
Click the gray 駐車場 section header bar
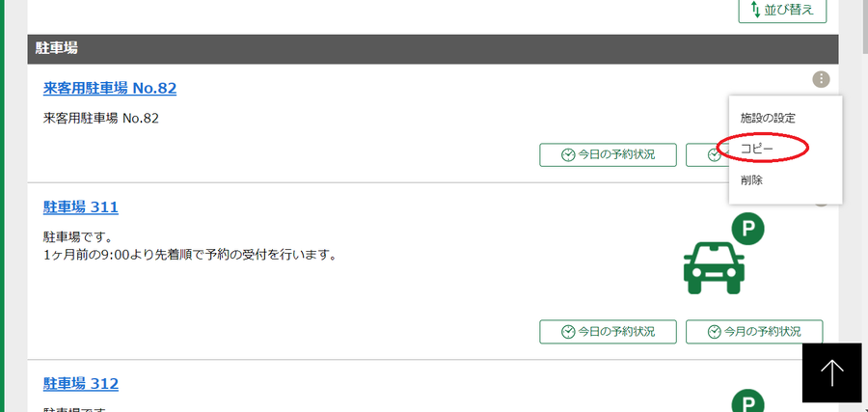(433, 49)
